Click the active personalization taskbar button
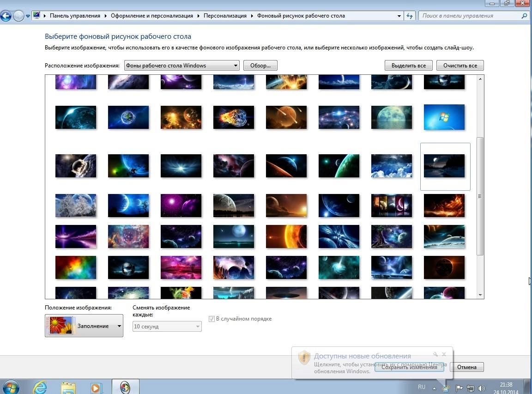 (125, 387)
